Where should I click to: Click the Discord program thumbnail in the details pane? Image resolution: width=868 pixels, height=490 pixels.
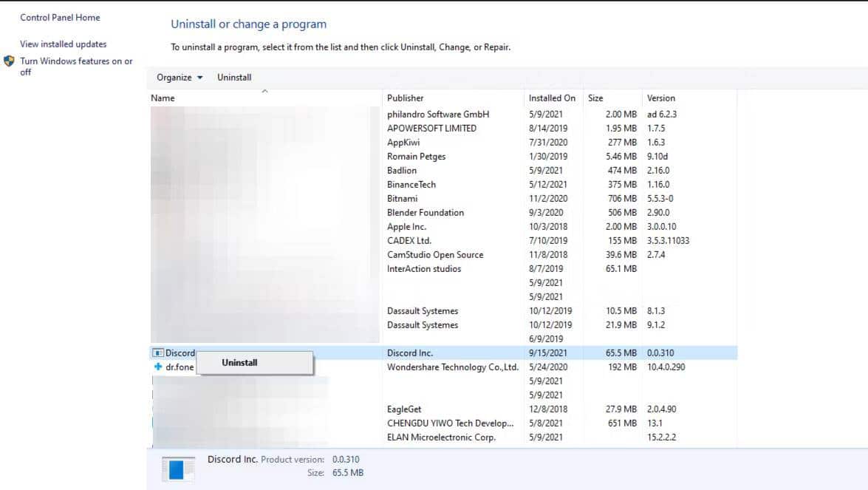[x=177, y=467]
